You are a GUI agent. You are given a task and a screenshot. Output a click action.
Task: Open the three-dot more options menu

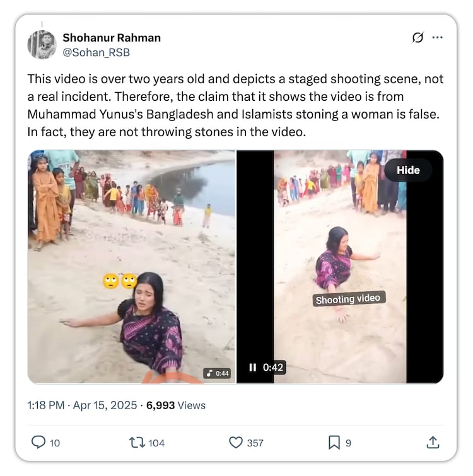pos(437,38)
